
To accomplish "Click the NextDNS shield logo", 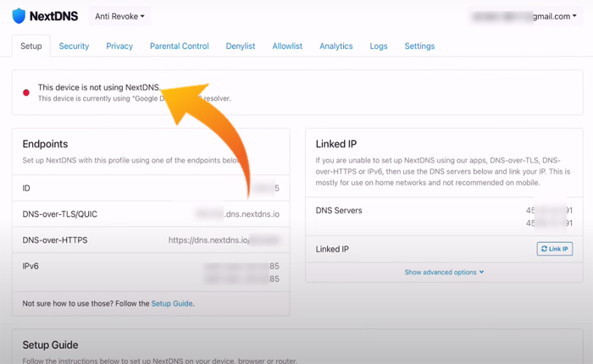I will pos(19,15).
